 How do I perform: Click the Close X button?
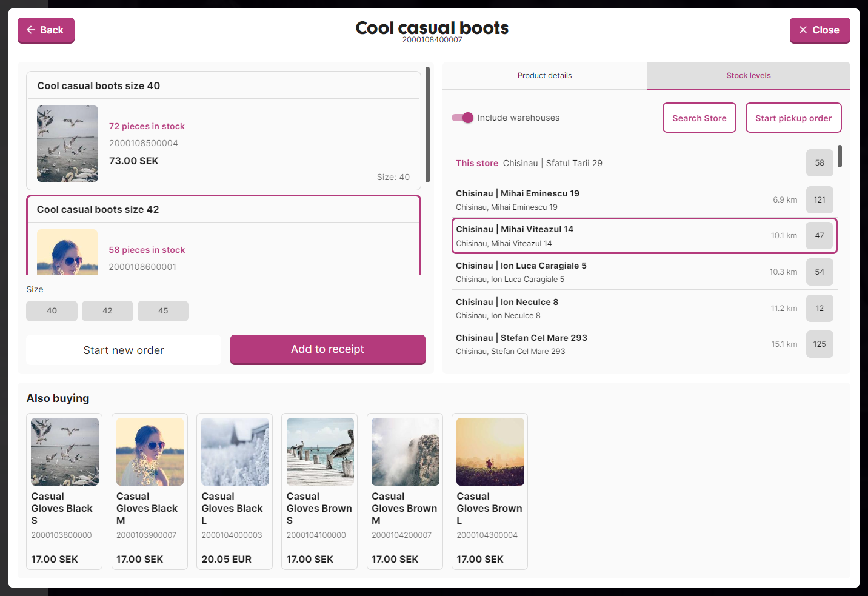click(x=819, y=30)
